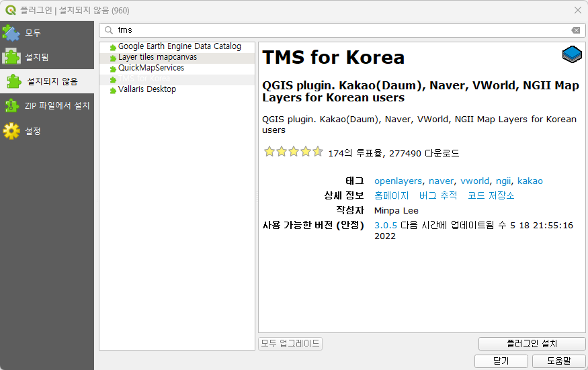This screenshot has width=588, height=370.
Task: Click the 277490 다운로드 count text
Action: click(424, 153)
